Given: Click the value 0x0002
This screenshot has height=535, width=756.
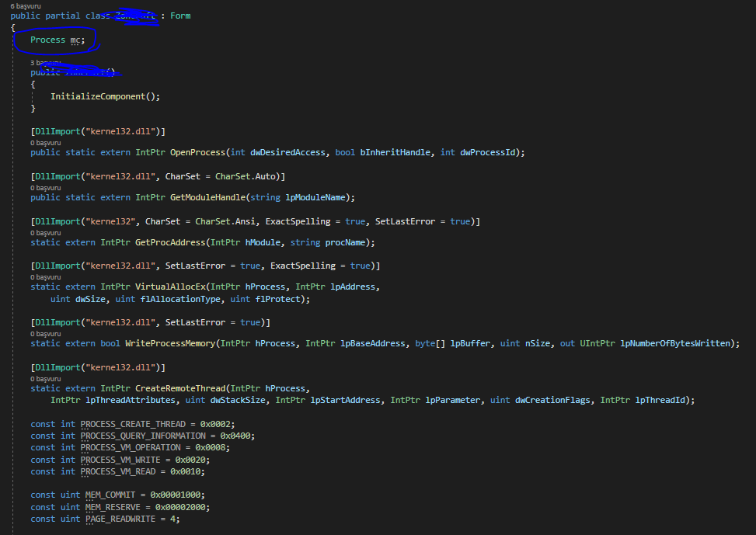Looking at the screenshot, I should point(215,424).
